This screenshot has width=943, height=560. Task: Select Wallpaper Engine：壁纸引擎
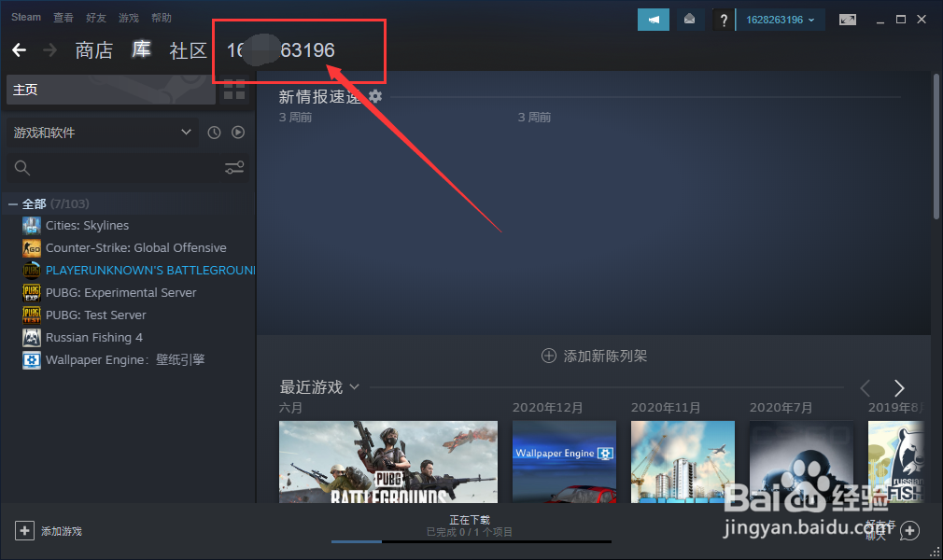pyautogui.click(x=125, y=359)
